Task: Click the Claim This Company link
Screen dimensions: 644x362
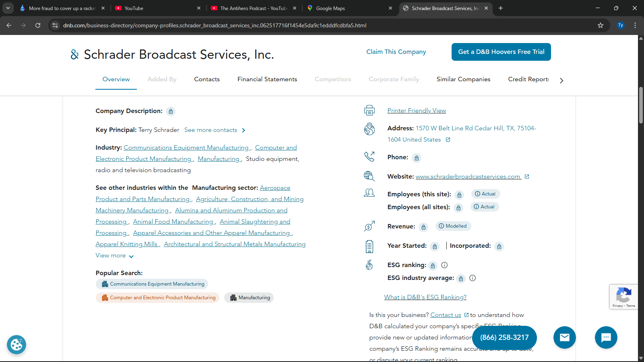Action: coord(396,52)
